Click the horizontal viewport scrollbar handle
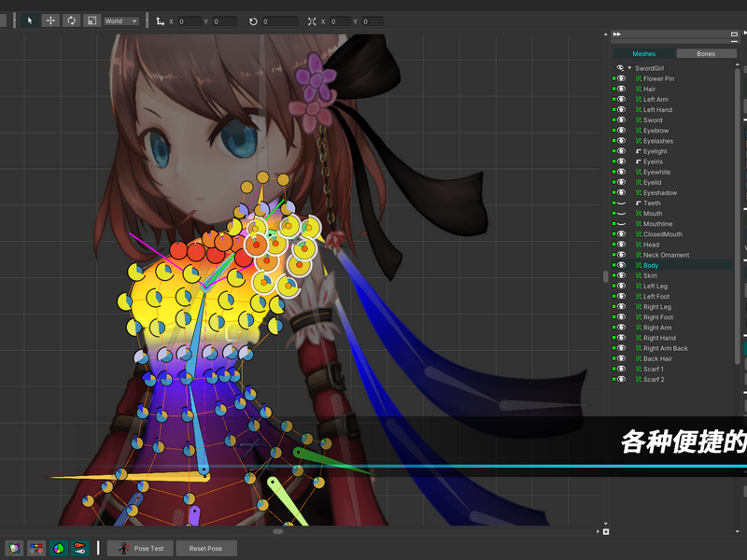Screen dimensions: 747x560 point(278,531)
